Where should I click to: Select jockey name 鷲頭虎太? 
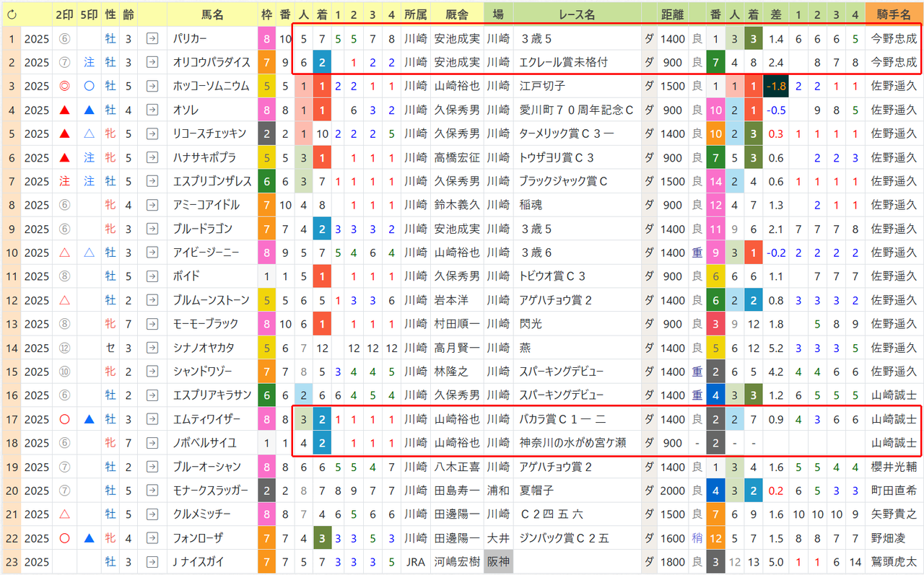pyautogui.click(x=894, y=562)
